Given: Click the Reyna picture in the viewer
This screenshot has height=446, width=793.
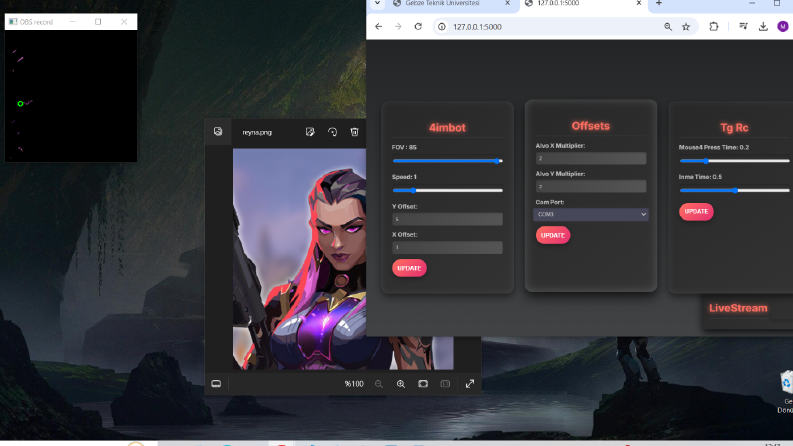Looking at the screenshot, I should point(299,259).
